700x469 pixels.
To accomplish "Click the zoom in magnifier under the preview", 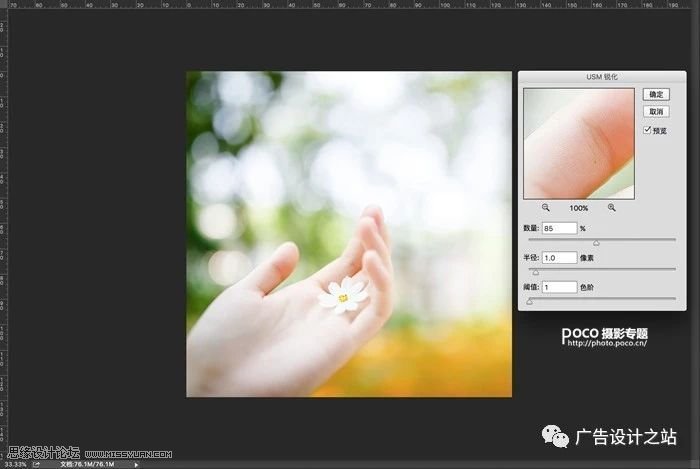I will (611, 207).
